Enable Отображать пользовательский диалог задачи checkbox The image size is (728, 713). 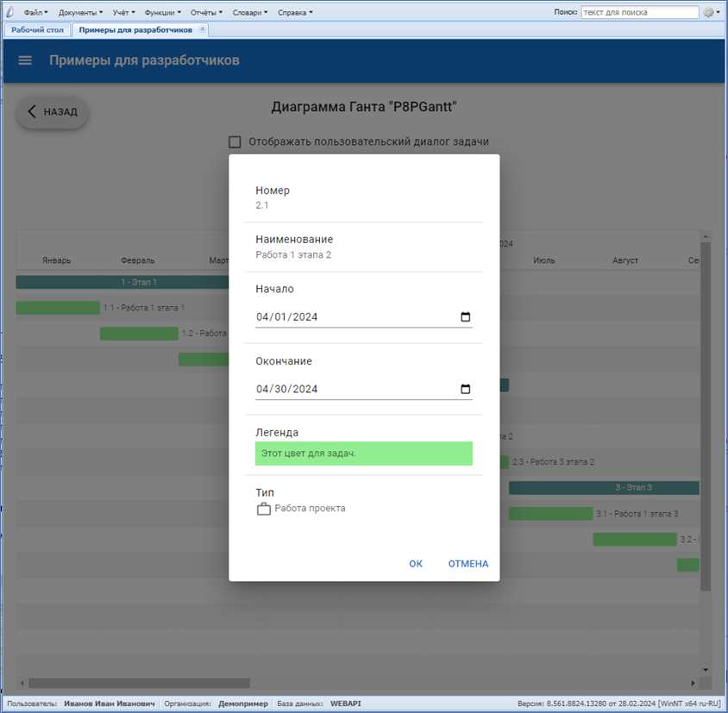pos(235,142)
